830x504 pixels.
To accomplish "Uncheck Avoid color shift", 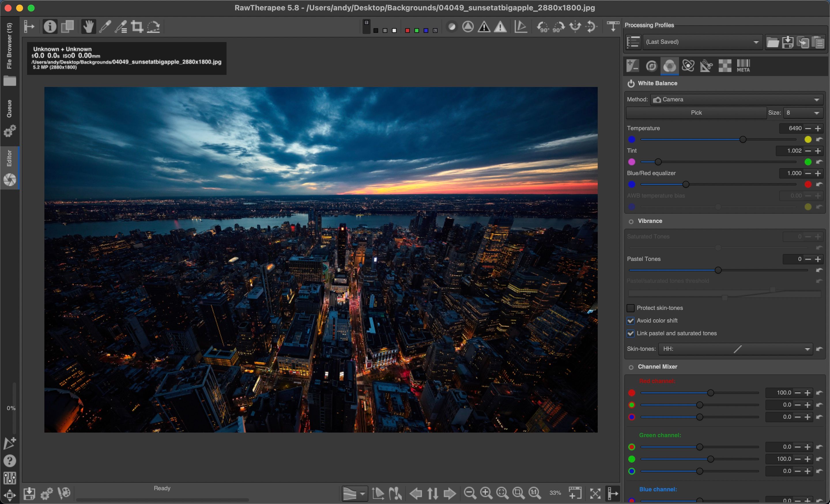I will pos(631,321).
